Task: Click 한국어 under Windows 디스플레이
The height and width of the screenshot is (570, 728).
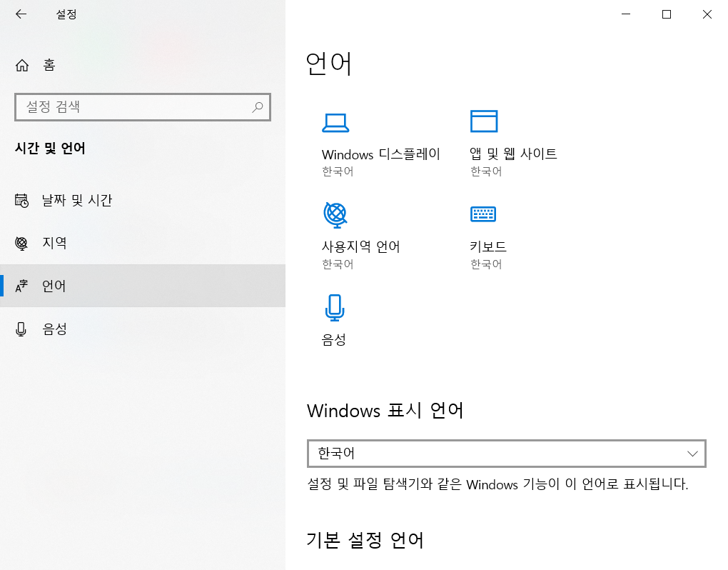Action: (338, 171)
